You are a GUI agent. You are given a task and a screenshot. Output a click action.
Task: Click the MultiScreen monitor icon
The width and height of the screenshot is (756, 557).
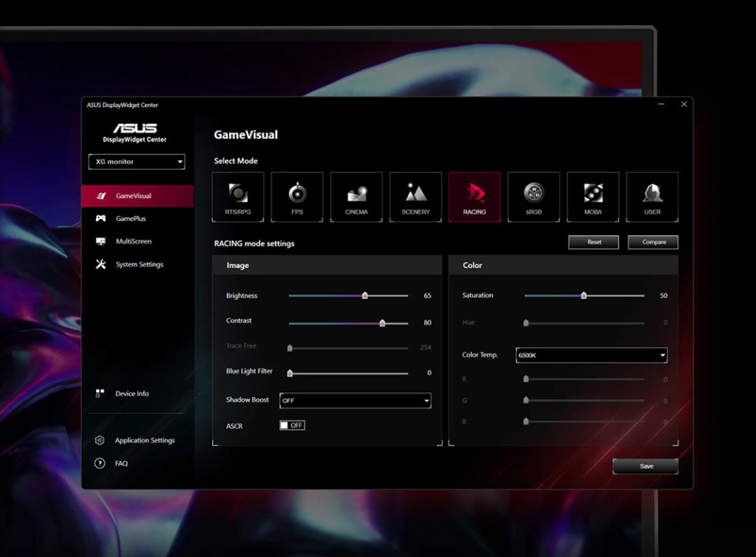click(101, 241)
